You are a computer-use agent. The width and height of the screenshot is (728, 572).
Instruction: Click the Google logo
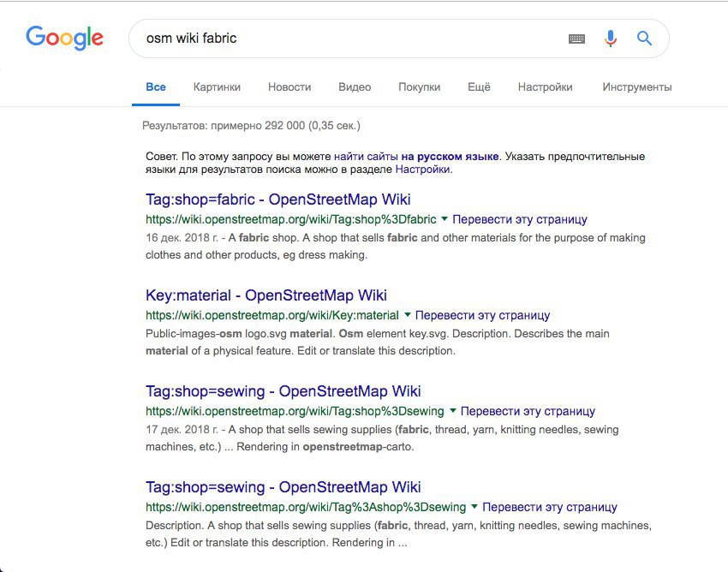(64, 38)
